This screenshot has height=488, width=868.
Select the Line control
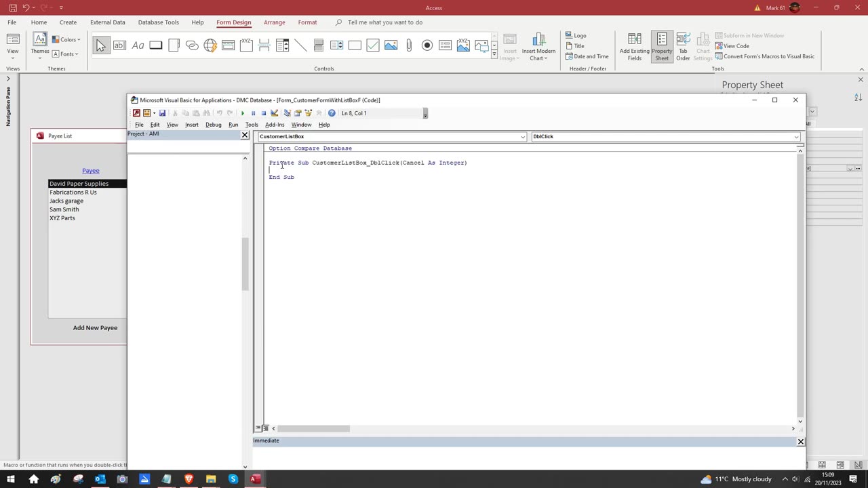[300, 45]
